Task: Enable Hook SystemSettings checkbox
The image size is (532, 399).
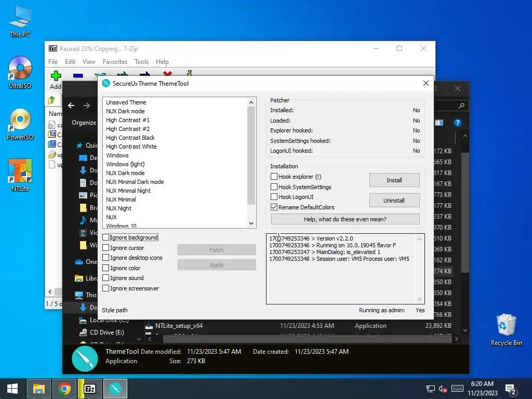Action: coord(274,187)
